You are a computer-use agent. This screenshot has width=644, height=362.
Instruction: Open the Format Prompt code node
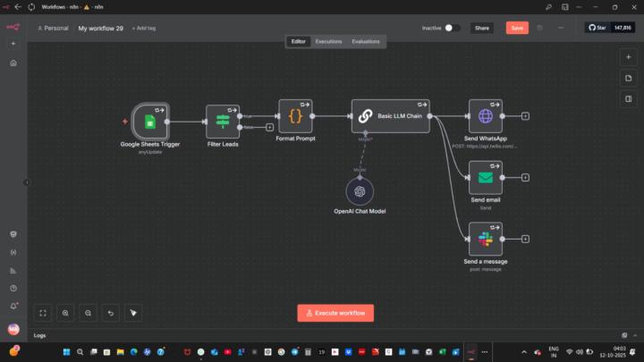[295, 116]
